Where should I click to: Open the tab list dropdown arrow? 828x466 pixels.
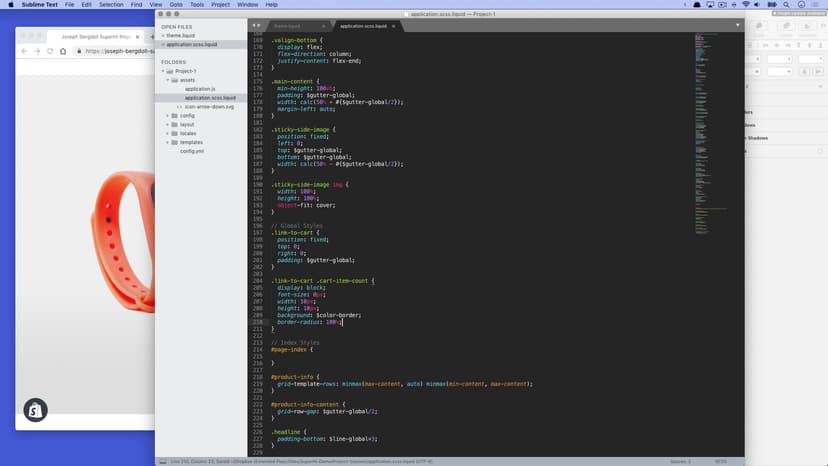(x=738, y=25)
